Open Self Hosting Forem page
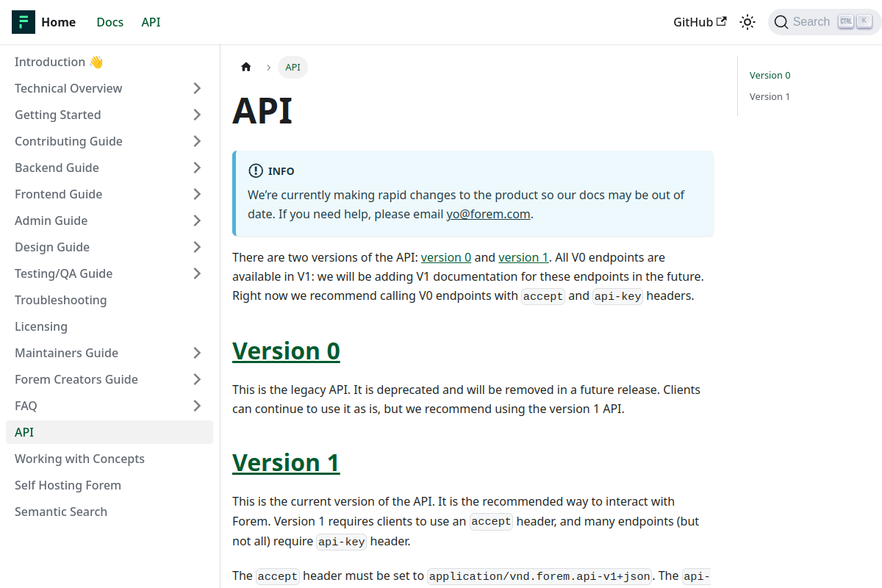This screenshot has height=588, width=882. (x=110, y=485)
